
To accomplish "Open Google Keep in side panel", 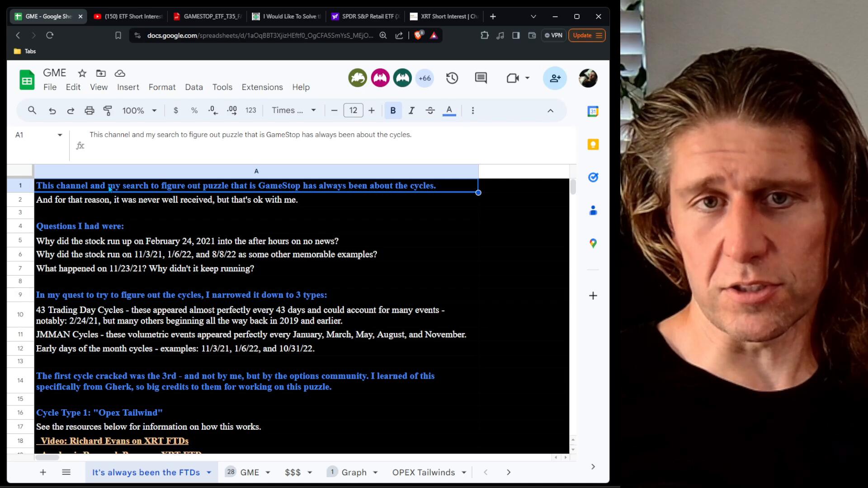I will click(x=593, y=145).
